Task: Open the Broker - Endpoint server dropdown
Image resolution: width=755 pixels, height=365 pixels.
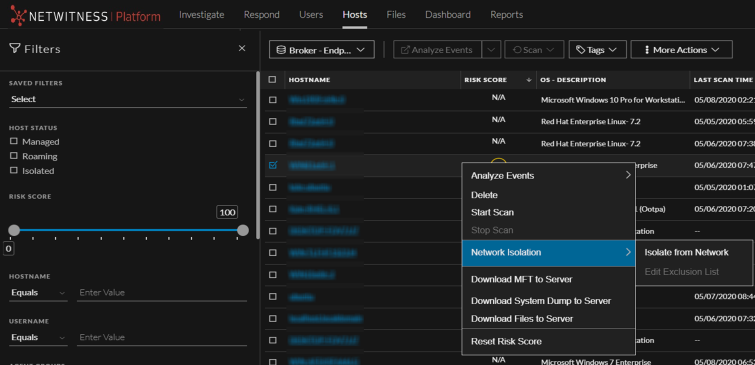Action: tap(322, 50)
